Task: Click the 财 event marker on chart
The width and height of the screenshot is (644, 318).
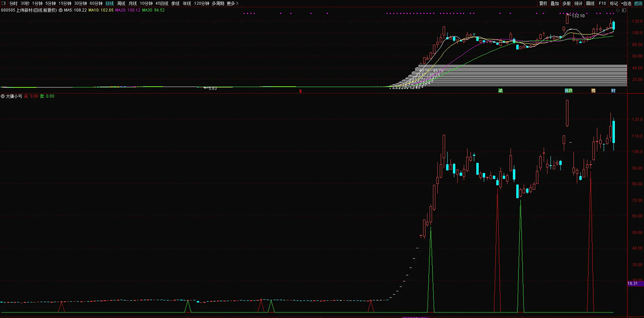Action: click(x=613, y=91)
